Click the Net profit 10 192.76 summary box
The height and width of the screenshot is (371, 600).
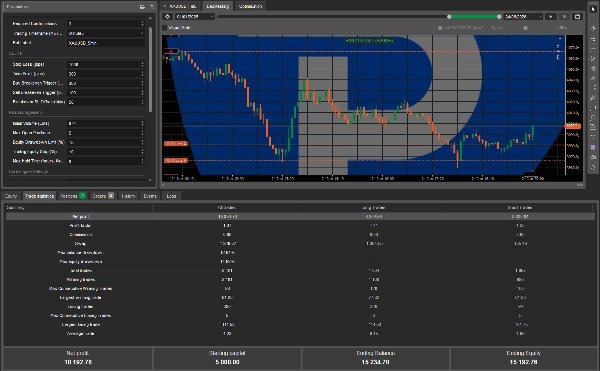click(x=78, y=358)
